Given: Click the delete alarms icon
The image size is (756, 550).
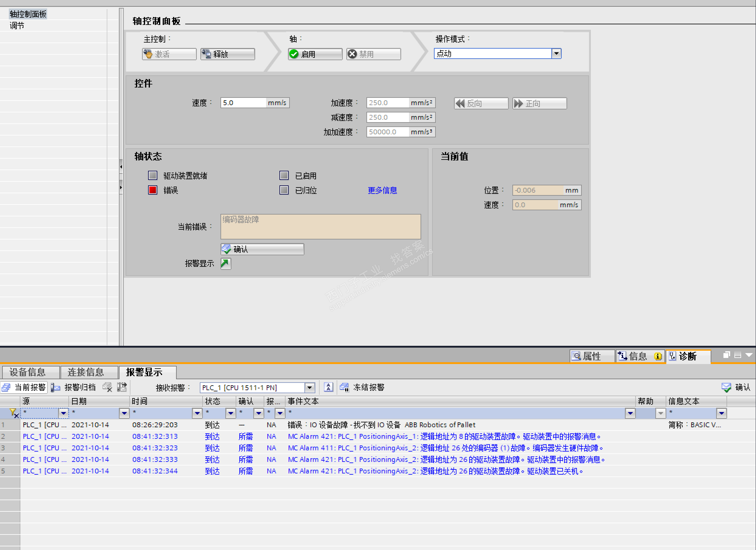Looking at the screenshot, I should [107, 387].
